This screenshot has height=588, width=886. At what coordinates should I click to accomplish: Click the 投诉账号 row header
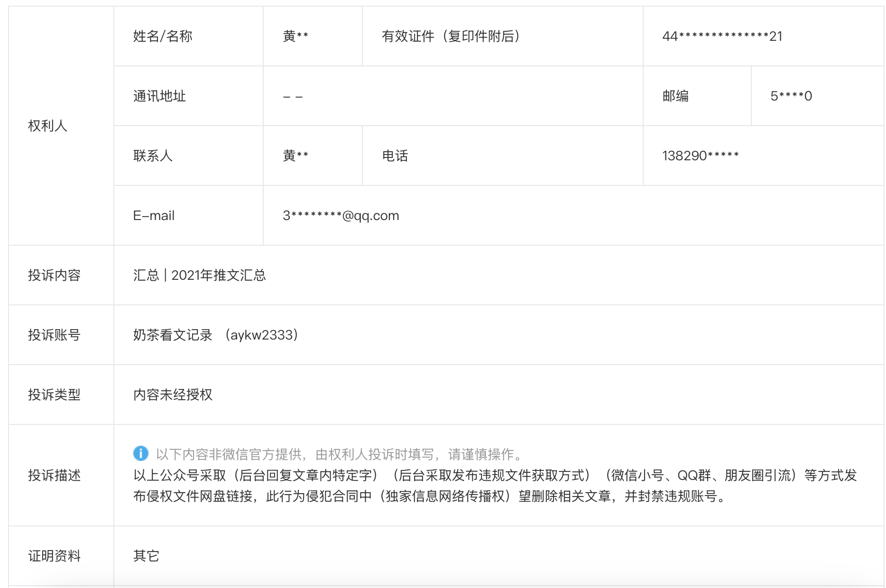(55, 335)
